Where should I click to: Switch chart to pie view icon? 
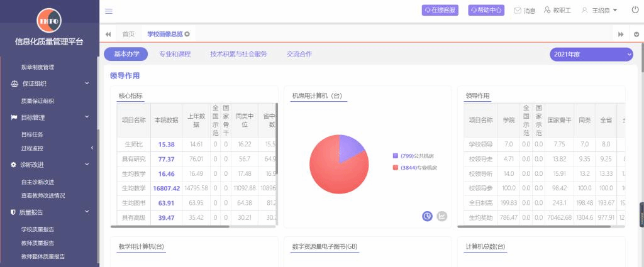pos(427,215)
